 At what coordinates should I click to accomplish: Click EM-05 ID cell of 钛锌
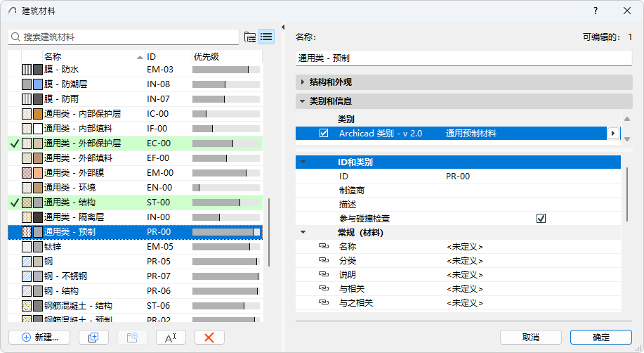[160, 246]
